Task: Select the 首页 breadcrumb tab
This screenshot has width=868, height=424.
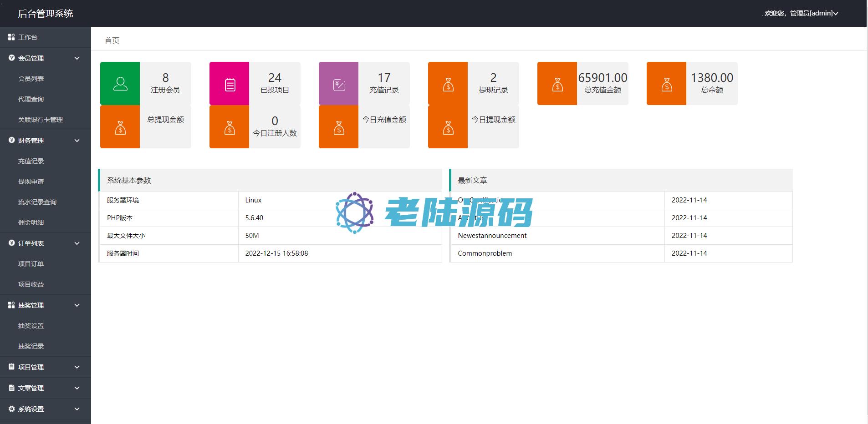Action: click(112, 40)
